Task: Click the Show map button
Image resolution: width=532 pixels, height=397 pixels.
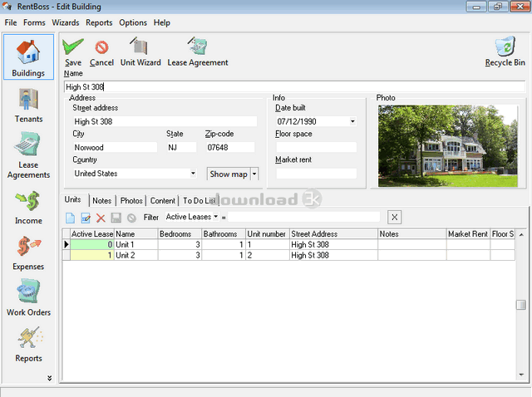Action: [x=228, y=174]
